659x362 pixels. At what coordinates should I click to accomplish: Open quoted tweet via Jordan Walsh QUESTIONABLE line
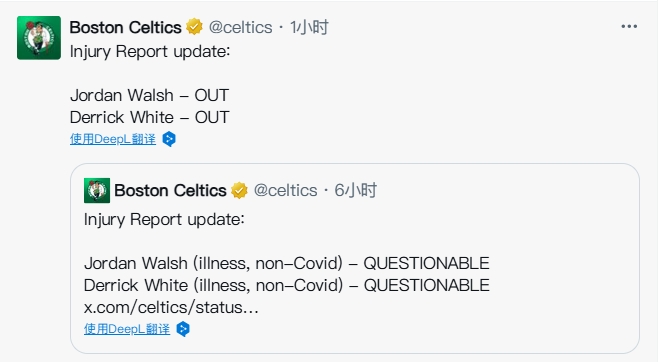(x=287, y=264)
